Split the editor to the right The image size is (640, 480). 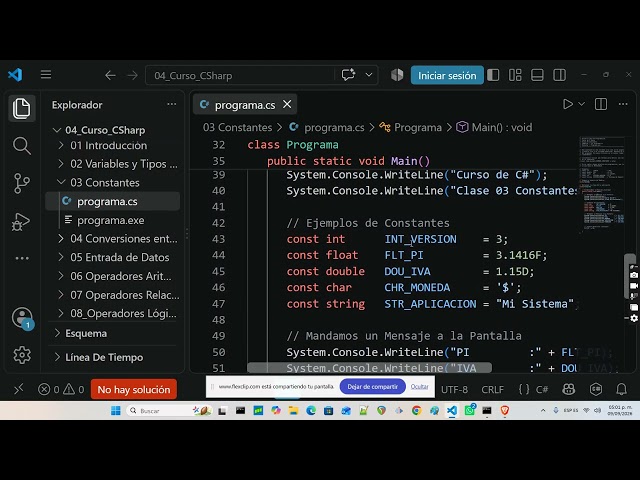[x=601, y=104]
